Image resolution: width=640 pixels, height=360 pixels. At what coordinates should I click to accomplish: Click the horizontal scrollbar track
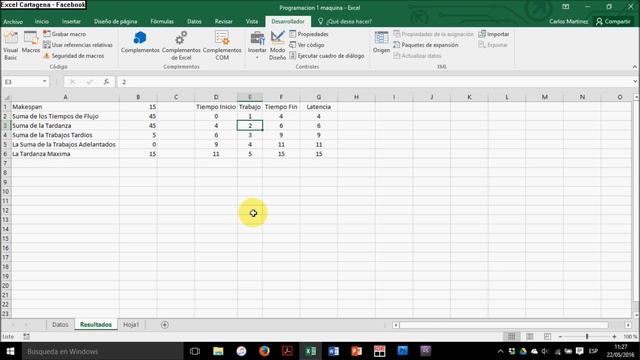(504, 325)
